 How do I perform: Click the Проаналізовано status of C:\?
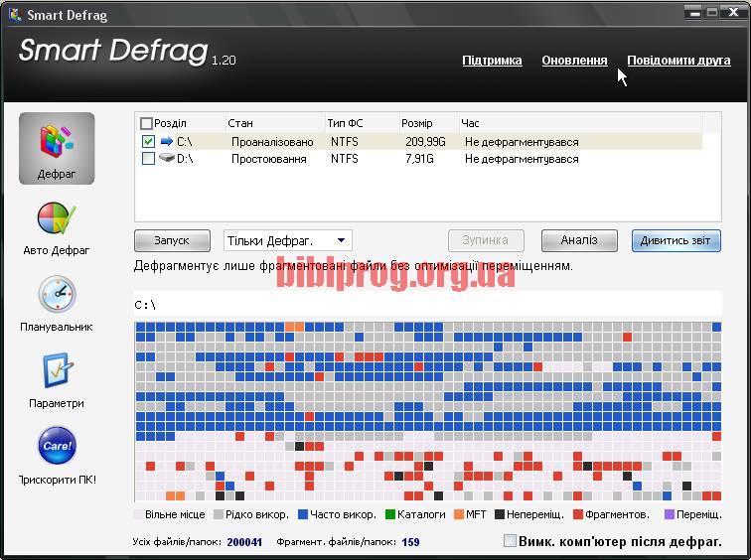coord(272,142)
